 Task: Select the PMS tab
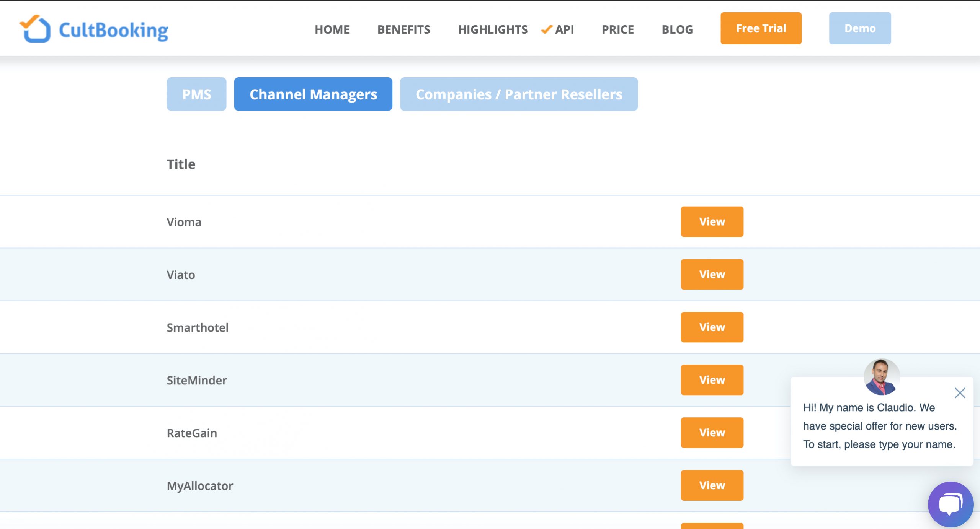point(196,94)
